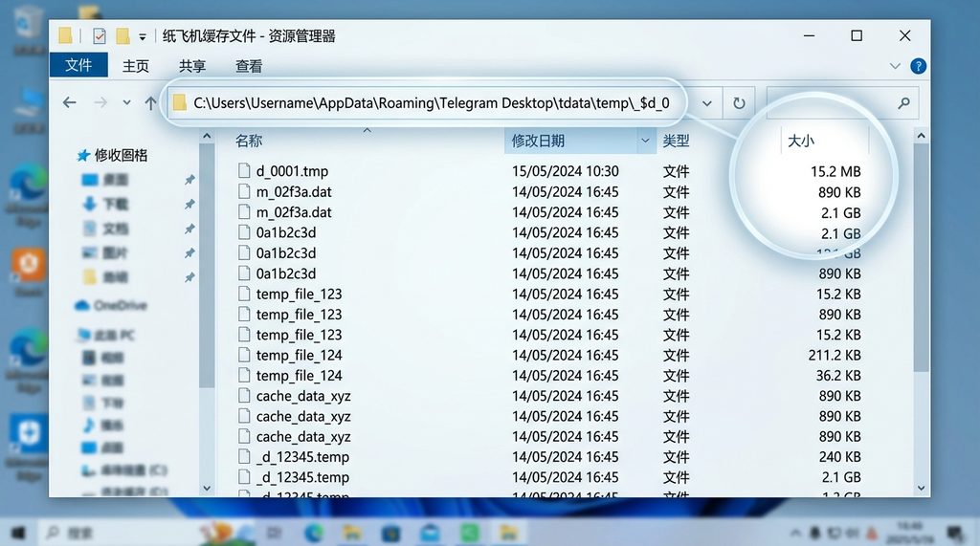Select the temp_file_123 file sized 890 KB
This screenshot has height=546, width=980.
[299, 315]
